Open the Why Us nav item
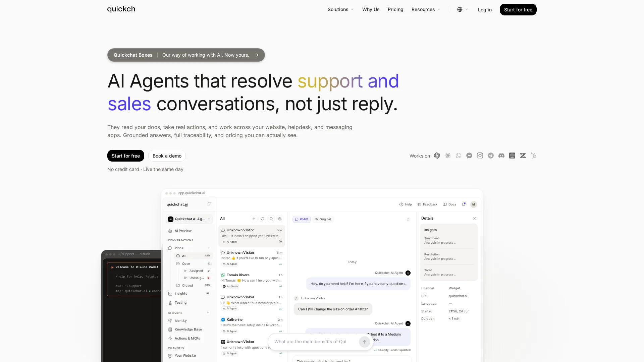The width and height of the screenshot is (644, 362). click(x=371, y=9)
